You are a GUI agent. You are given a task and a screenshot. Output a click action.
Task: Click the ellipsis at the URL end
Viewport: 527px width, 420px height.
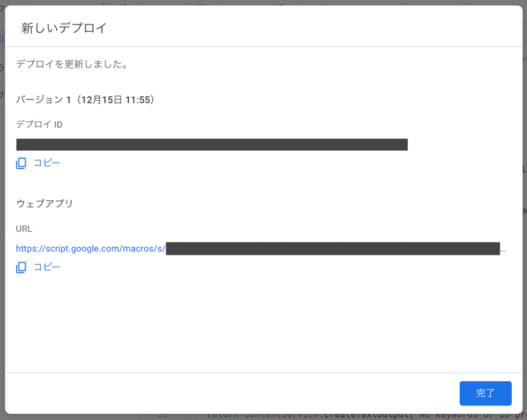(x=503, y=250)
